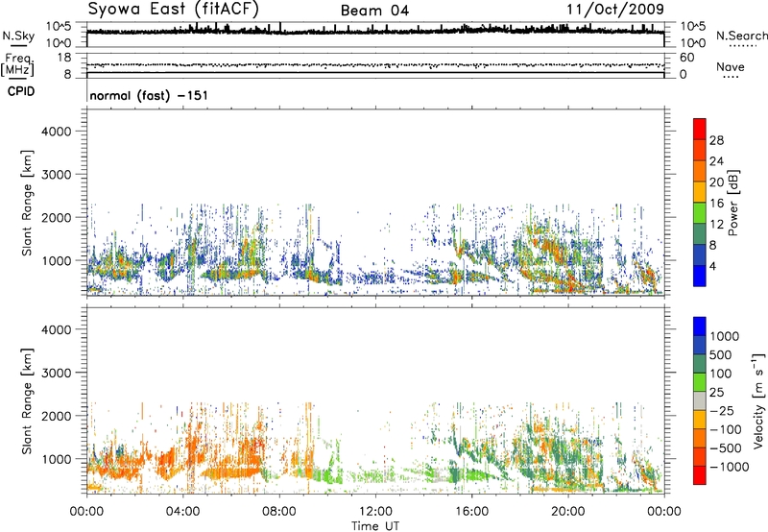Click the "Beam 04" header label
Viewport: 768px width, 532px height.
pos(374,11)
